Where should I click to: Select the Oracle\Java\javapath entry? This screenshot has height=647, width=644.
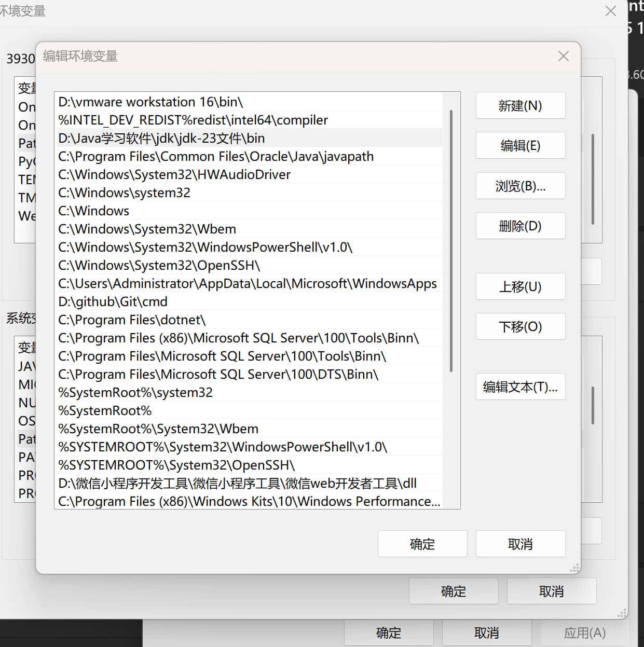249,156
